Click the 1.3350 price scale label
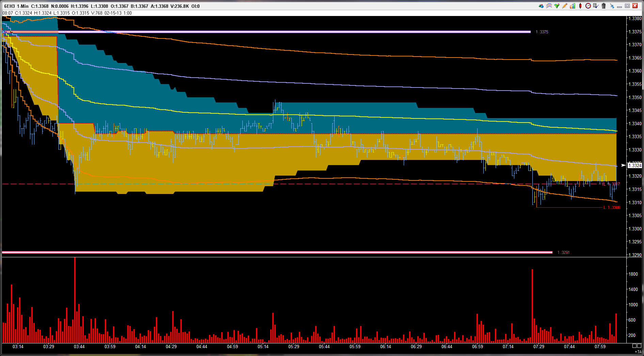Screen dimensions: 644x356 click(x=635, y=97)
